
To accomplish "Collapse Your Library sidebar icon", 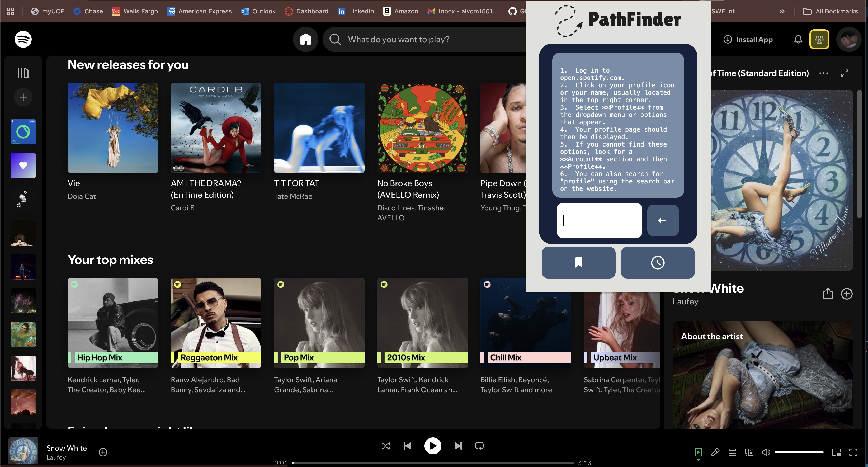I will click(23, 73).
